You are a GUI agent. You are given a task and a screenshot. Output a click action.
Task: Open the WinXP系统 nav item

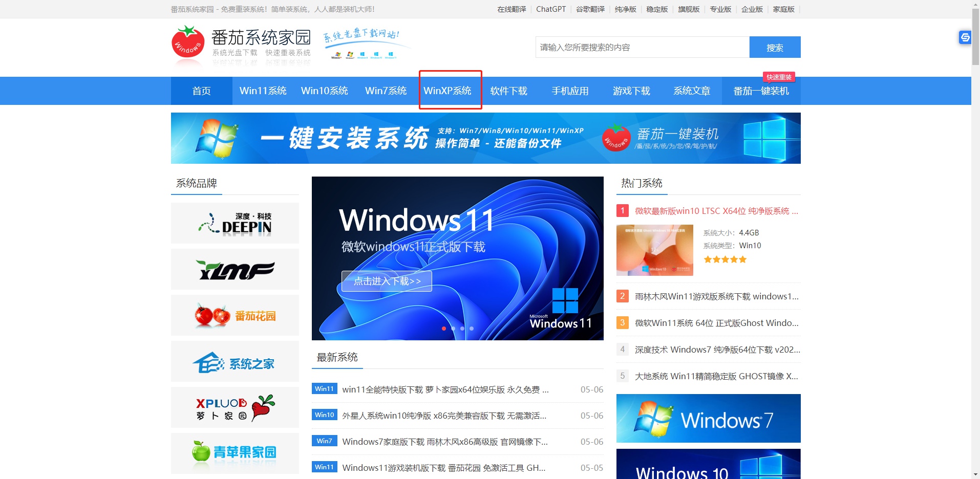(448, 91)
